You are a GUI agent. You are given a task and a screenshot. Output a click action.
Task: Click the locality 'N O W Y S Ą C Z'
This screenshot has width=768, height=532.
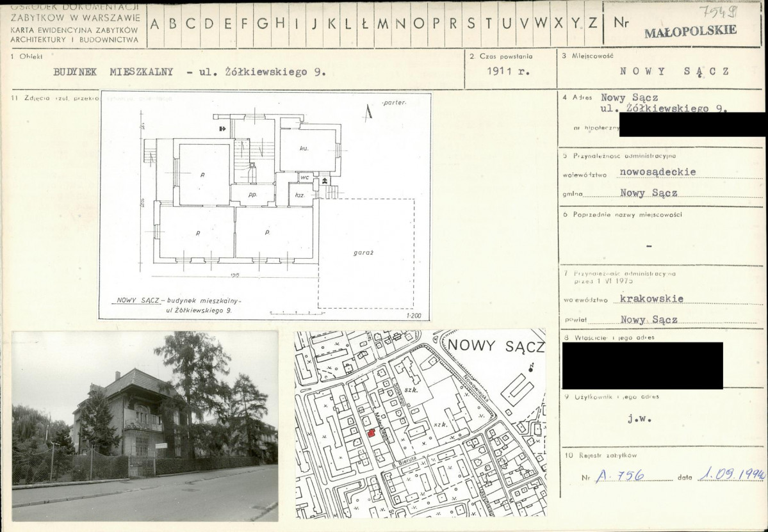pyautogui.click(x=674, y=72)
